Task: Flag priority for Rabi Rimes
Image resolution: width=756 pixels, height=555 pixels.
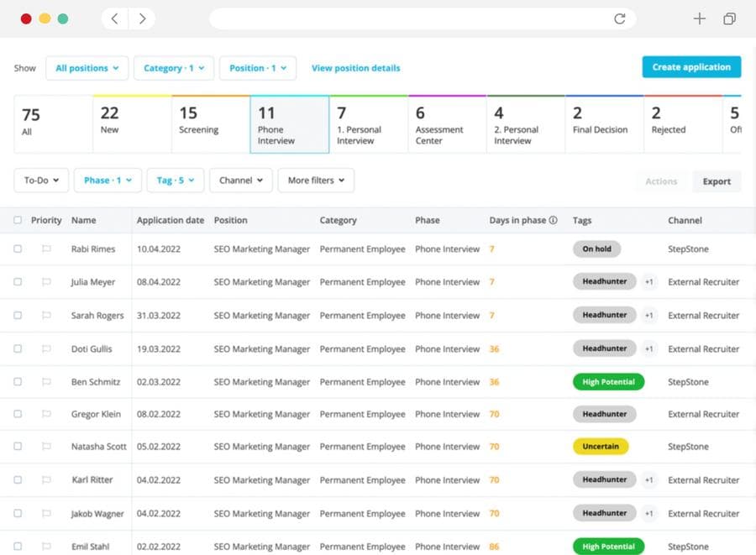Action: tap(46, 249)
